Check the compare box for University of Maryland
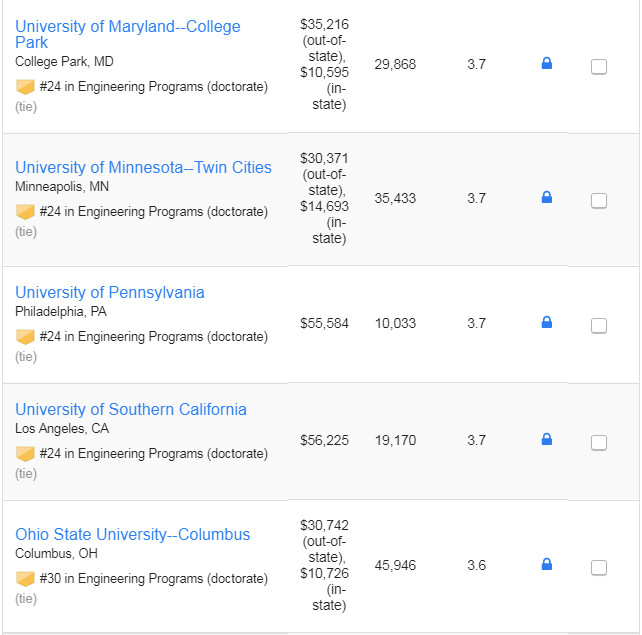642x635 pixels. click(599, 67)
